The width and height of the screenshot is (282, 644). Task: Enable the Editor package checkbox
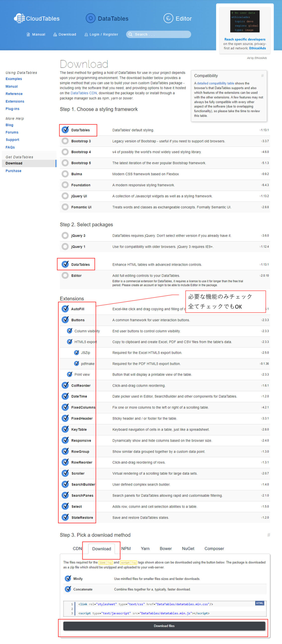65,275
